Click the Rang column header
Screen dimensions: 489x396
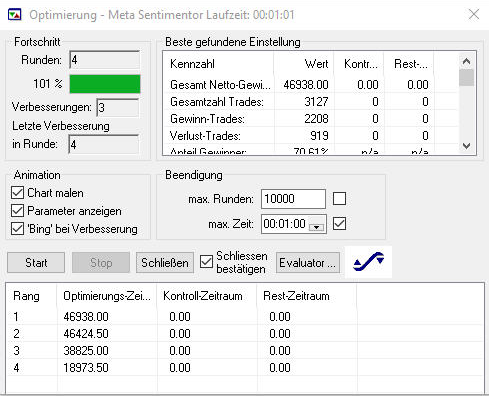pyautogui.click(x=32, y=296)
